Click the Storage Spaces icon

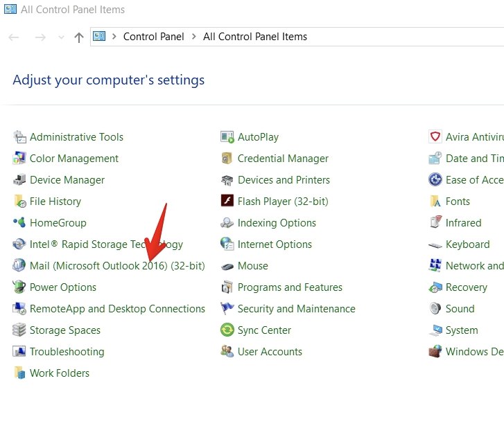(19, 330)
